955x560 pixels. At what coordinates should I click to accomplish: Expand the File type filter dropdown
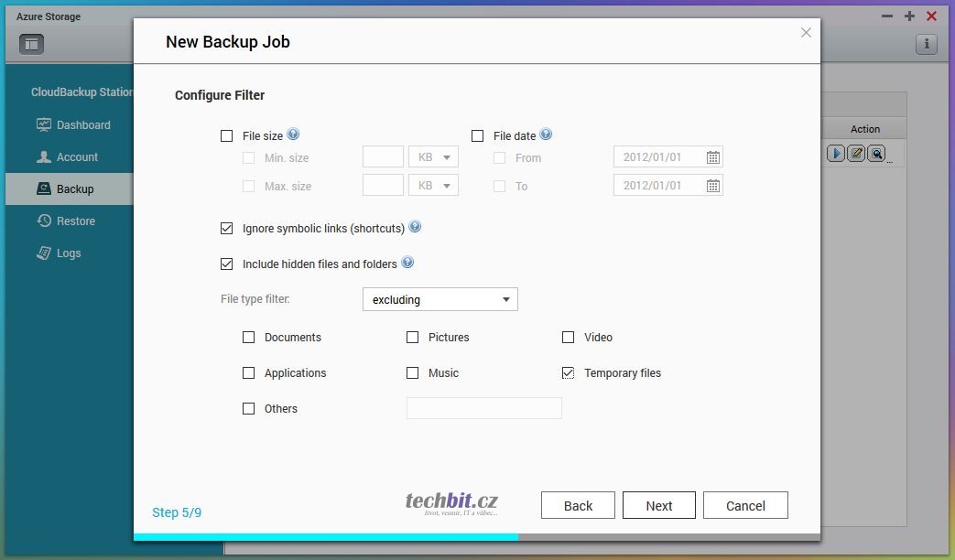[x=440, y=299]
